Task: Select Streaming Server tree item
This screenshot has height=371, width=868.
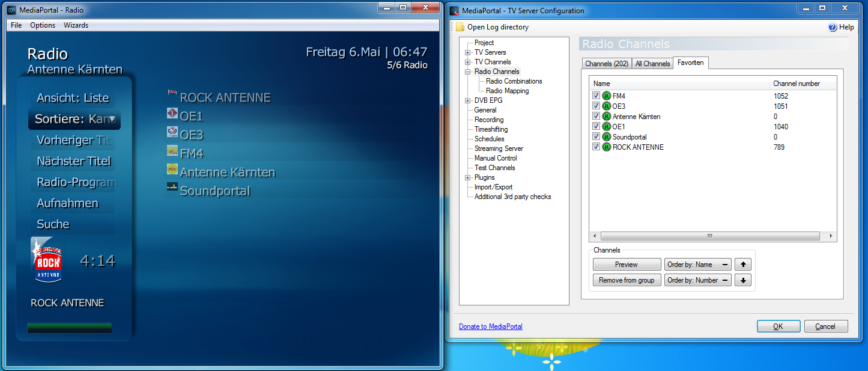Action: pos(499,149)
